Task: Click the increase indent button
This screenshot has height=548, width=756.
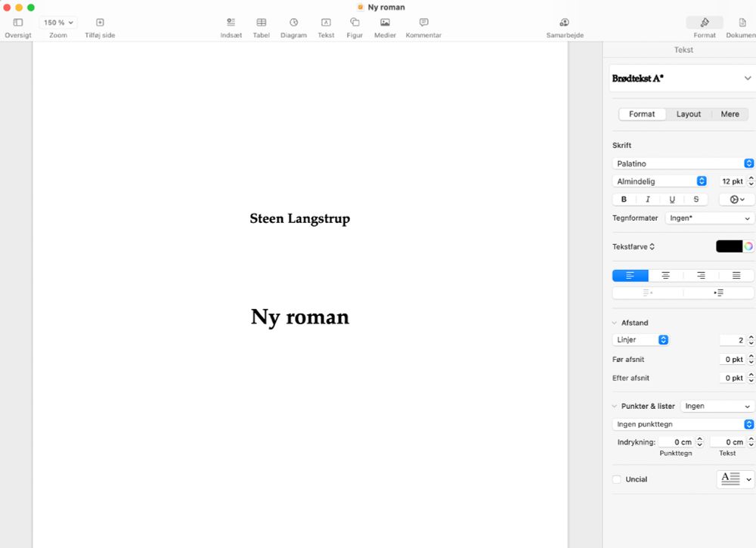Action: tap(718, 293)
